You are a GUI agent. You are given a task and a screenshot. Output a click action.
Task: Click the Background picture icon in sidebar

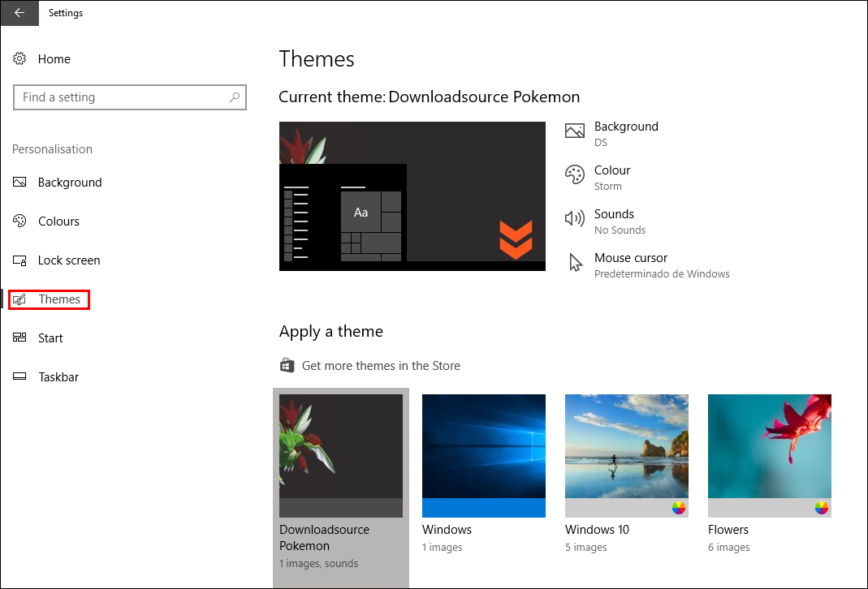pyautogui.click(x=19, y=182)
